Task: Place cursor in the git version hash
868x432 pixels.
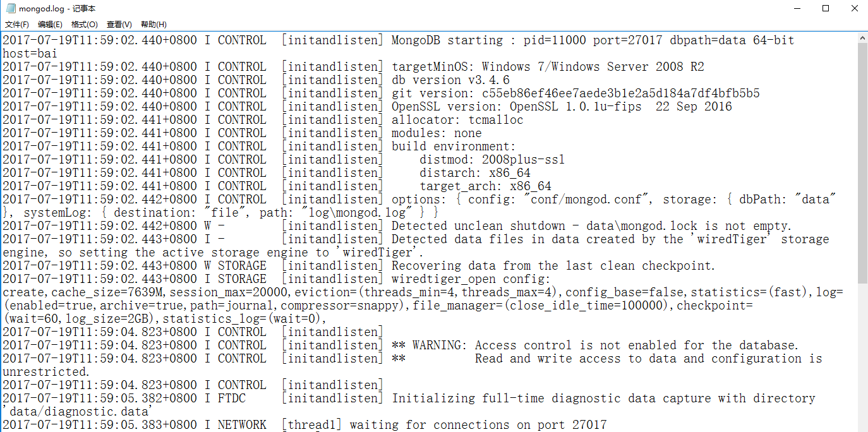Action: pos(619,93)
